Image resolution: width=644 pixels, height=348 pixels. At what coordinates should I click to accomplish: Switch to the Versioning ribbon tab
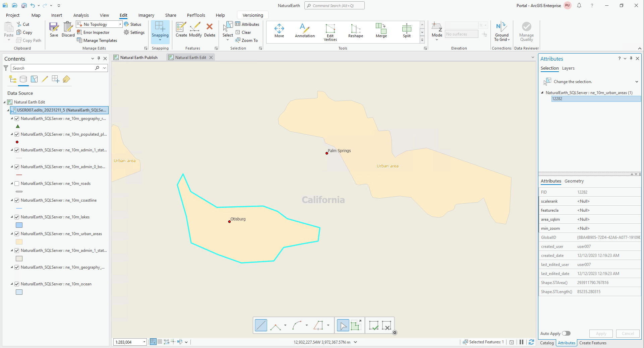[253, 15]
